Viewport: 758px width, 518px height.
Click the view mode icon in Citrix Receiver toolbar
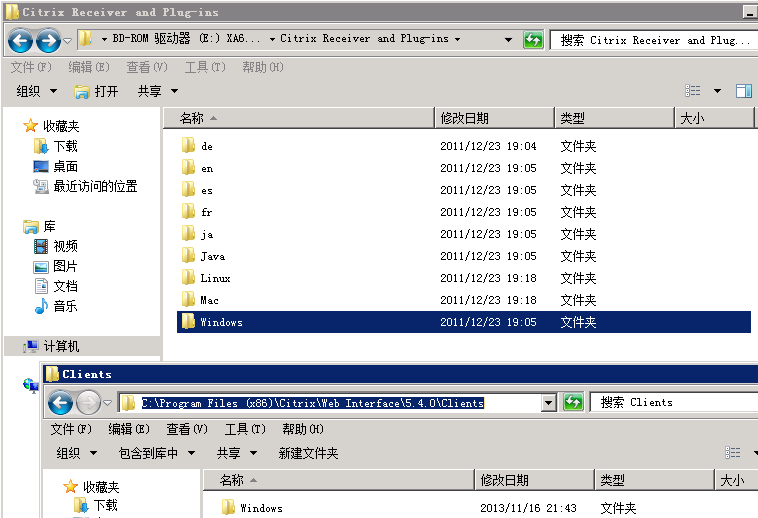693,90
